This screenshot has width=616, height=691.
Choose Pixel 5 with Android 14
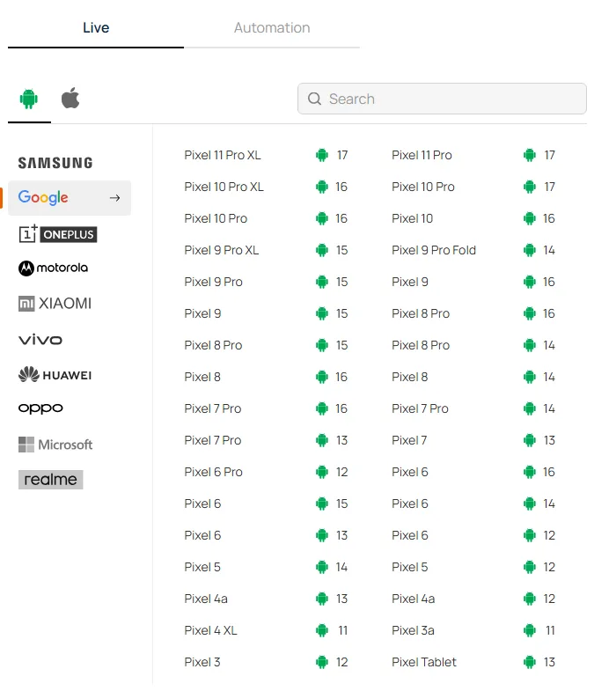[x=202, y=567]
